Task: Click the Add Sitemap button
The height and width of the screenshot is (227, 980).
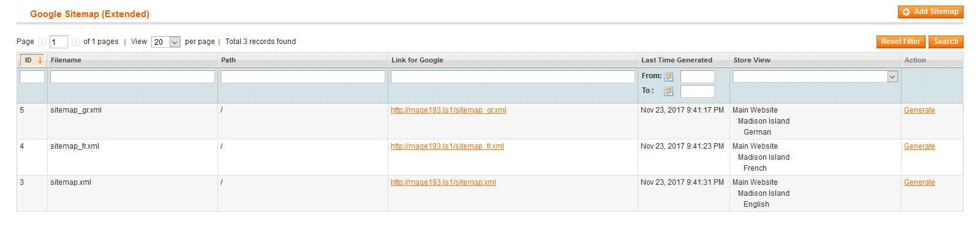Action: [930, 12]
